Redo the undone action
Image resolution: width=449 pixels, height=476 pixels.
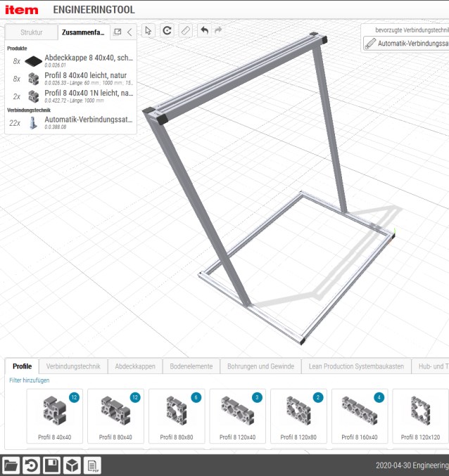[x=218, y=30]
